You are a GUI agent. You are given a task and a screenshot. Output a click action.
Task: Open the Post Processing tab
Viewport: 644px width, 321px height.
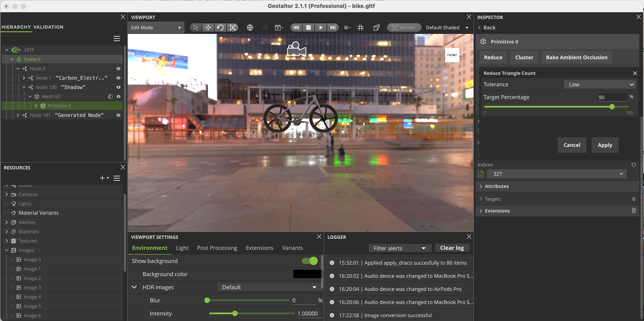tap(217, 248)
